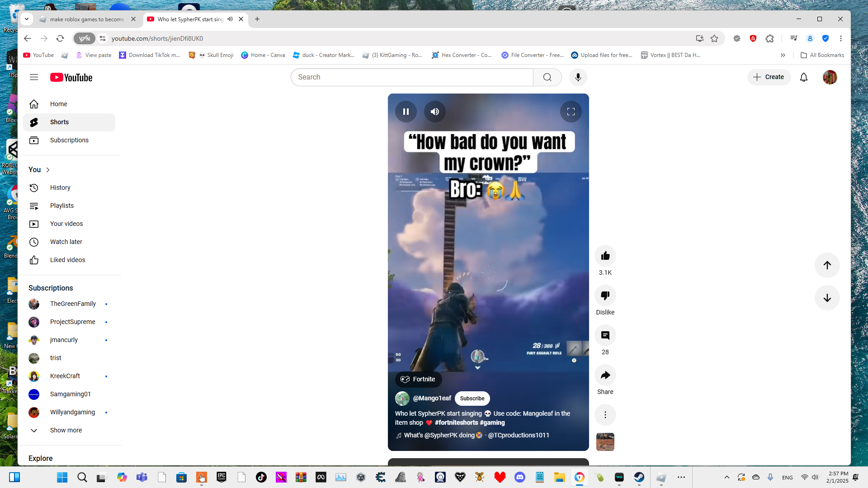Viewport: 868px width, 488px height.
Task: Mute the tab audio speaker icon
Action: coord(230,19)
